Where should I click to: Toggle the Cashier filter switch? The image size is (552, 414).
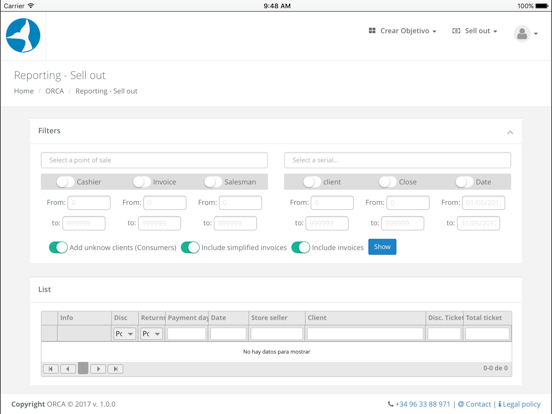[x=65, y=182]
